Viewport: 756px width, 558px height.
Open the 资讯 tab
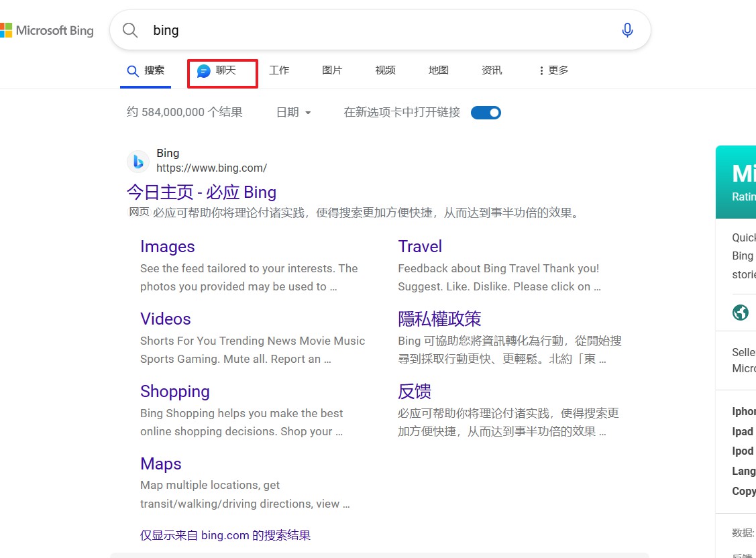click(492, 70)
